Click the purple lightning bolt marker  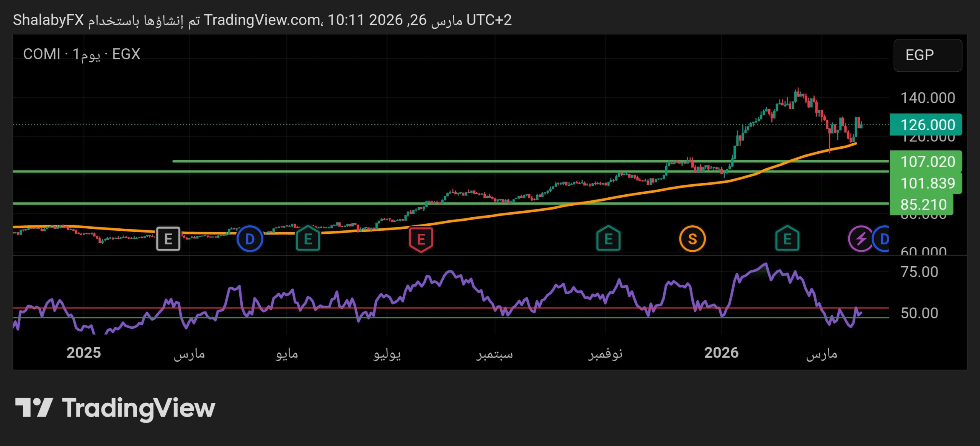click(x=860, y=239)
